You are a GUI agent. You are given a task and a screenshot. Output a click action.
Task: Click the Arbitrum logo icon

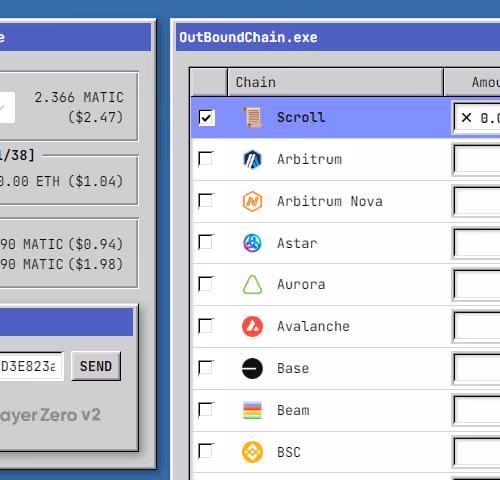(252, 159)
